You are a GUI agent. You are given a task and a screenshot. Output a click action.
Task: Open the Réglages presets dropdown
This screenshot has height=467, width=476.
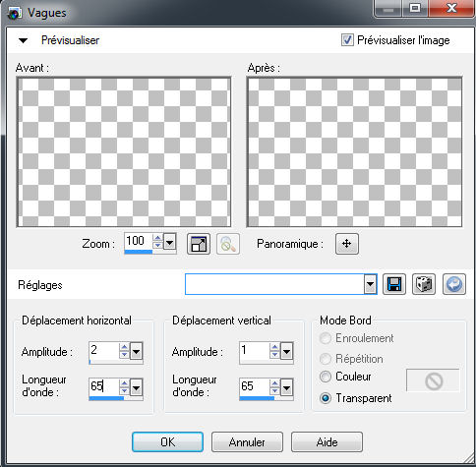pos(370,284)
